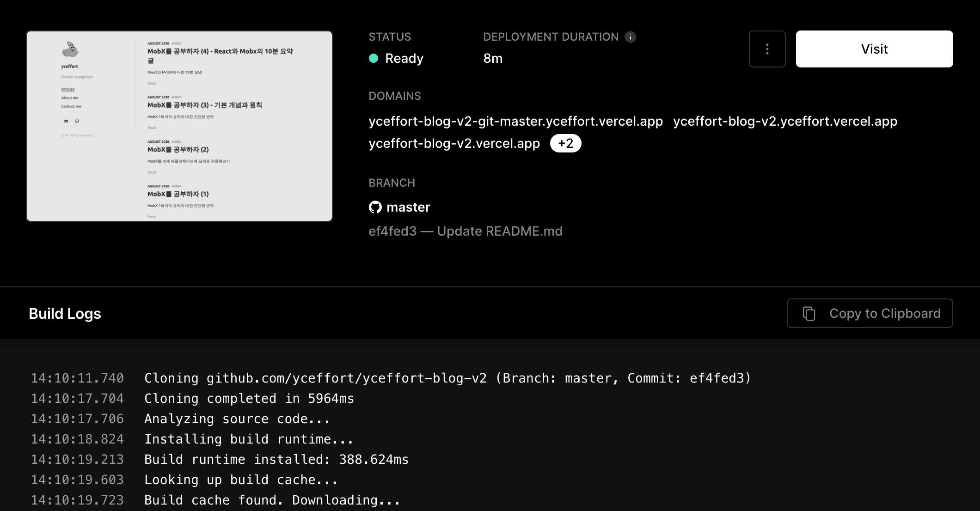
Task: Click the green Ready status dot
Action: tap(374, 58)
